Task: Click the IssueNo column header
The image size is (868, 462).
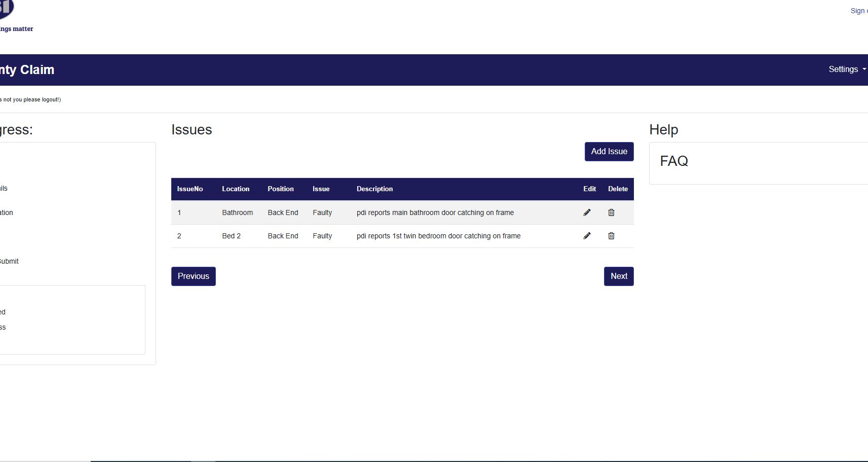Action: [190, 189]
